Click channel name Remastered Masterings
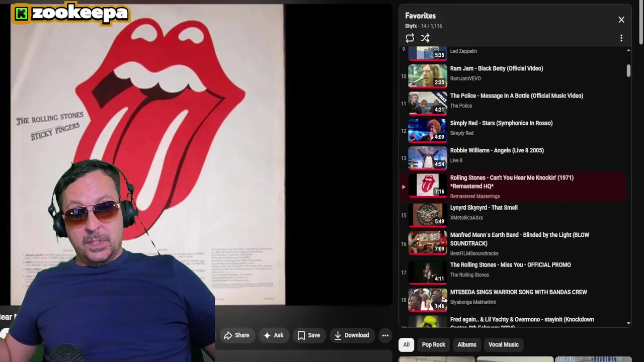644x362 pixels. pos(475,196)
